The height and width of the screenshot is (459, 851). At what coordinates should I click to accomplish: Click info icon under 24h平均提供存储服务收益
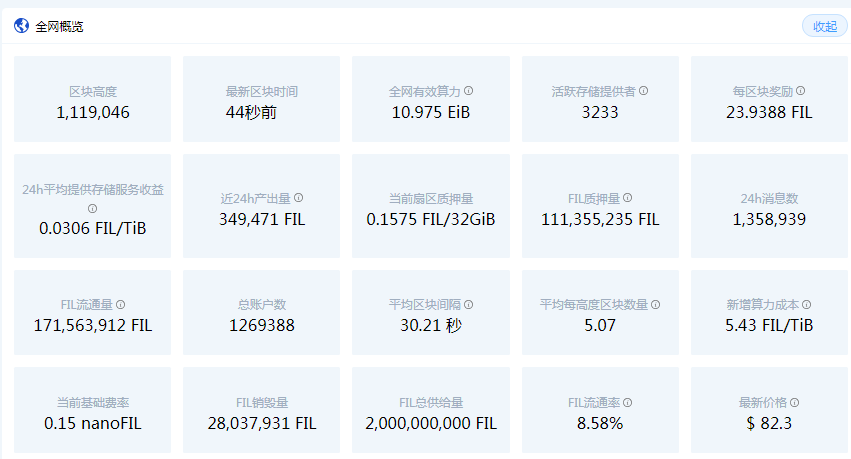(x=92, y=208)
